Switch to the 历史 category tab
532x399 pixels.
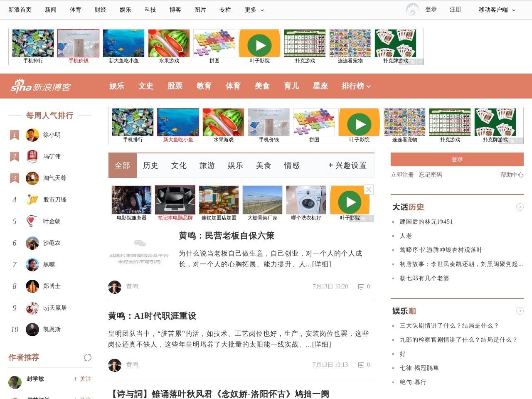point(151,165)
